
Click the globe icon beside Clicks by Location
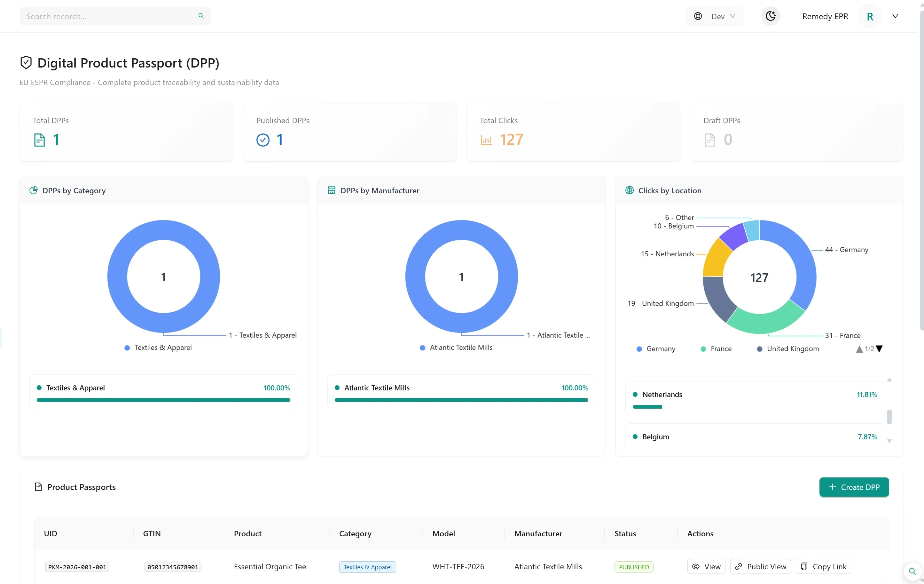(629, 190)
